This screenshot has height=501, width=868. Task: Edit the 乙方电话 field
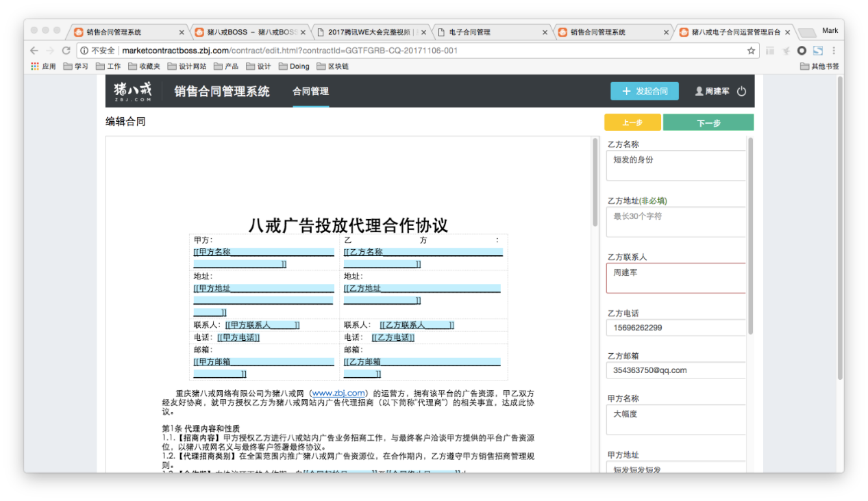coord(676,328)
